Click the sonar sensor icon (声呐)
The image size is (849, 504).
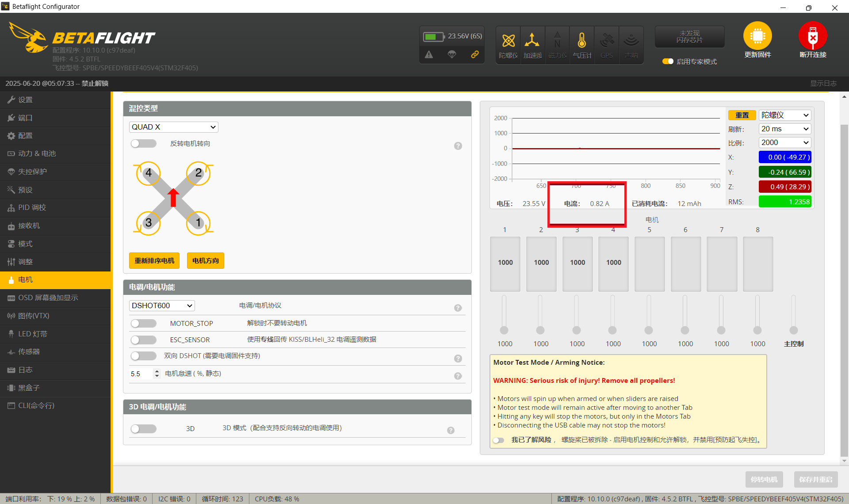[x=631, y=45]
